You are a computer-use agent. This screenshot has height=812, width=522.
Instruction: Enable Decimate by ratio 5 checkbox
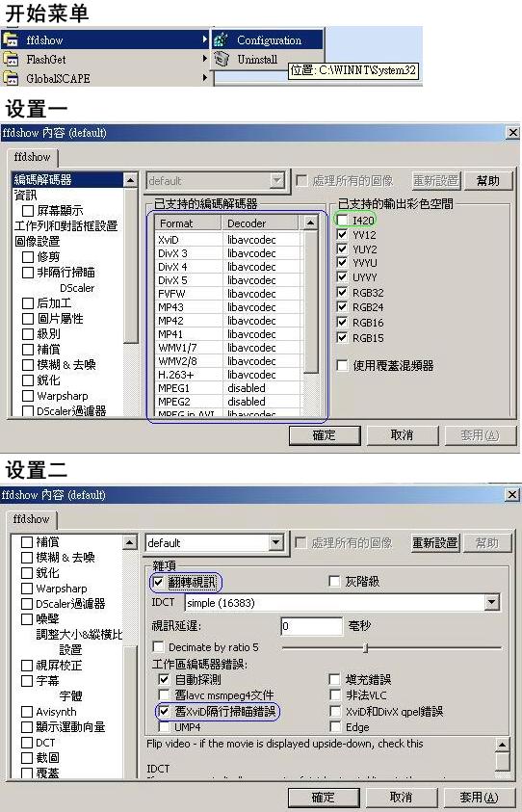click(x=159, y=646)
